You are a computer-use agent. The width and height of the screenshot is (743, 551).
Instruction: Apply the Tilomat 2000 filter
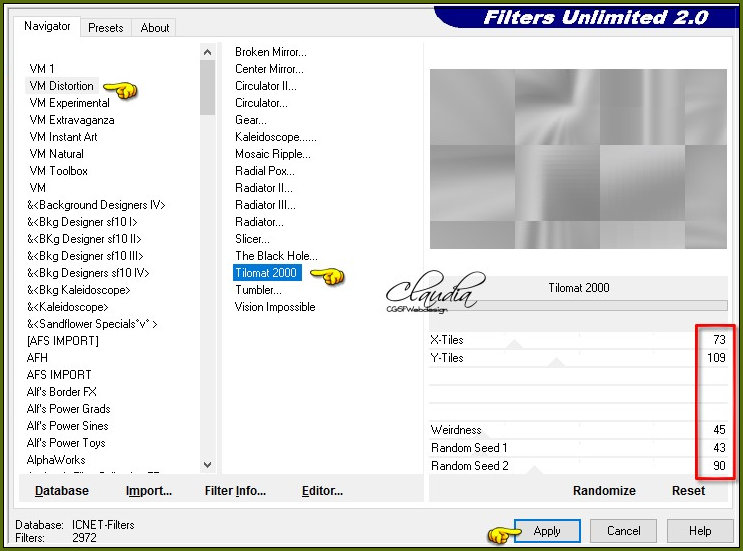547,531
